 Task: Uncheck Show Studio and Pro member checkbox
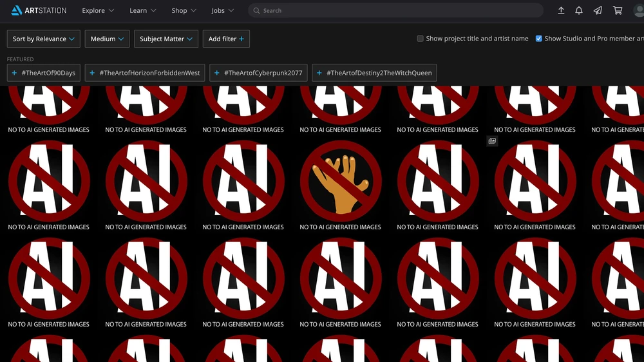click(x=538, y=39)
